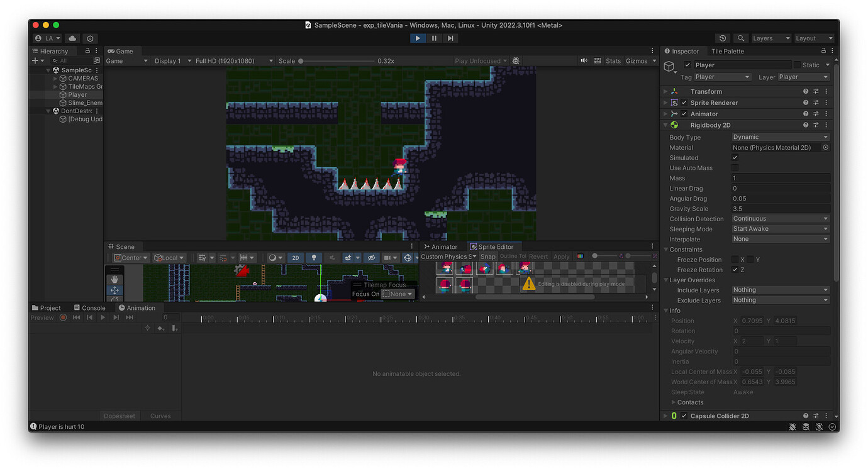Open the Collision Detection dropdown
The height and width of the screenshot is (469, 868).
tap(781, 219)
